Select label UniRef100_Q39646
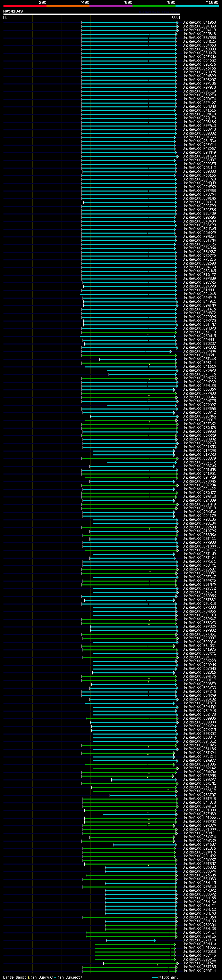222x980 pixels. point(199,397)
